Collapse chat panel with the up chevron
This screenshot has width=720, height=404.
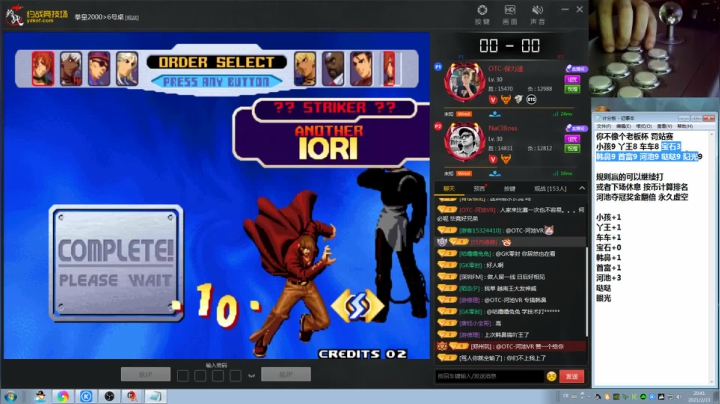tap(582, 189)
